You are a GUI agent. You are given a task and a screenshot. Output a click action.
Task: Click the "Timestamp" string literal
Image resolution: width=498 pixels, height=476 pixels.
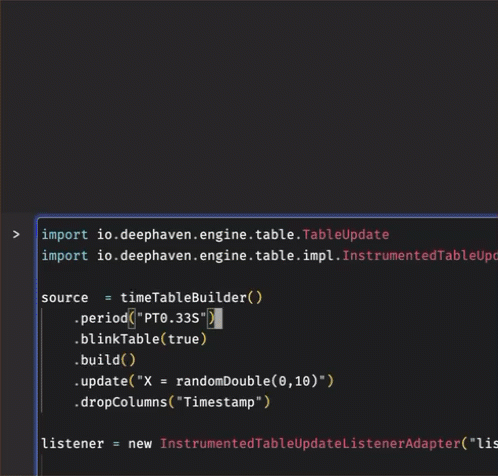point(219,402)
